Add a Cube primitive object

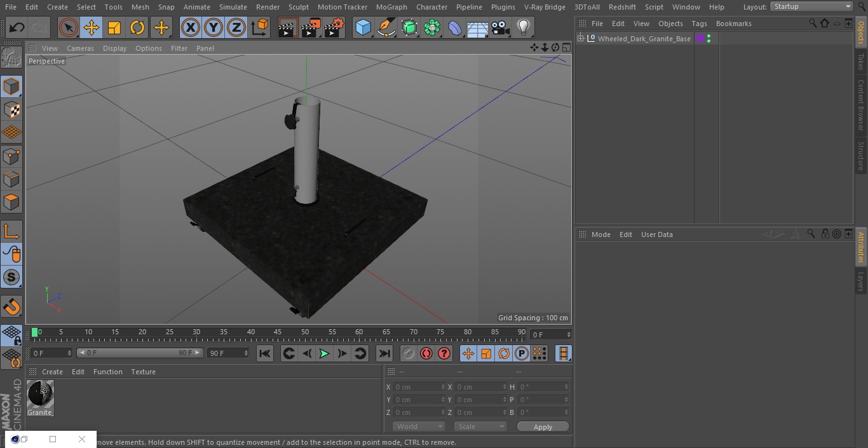click(363, 28)
